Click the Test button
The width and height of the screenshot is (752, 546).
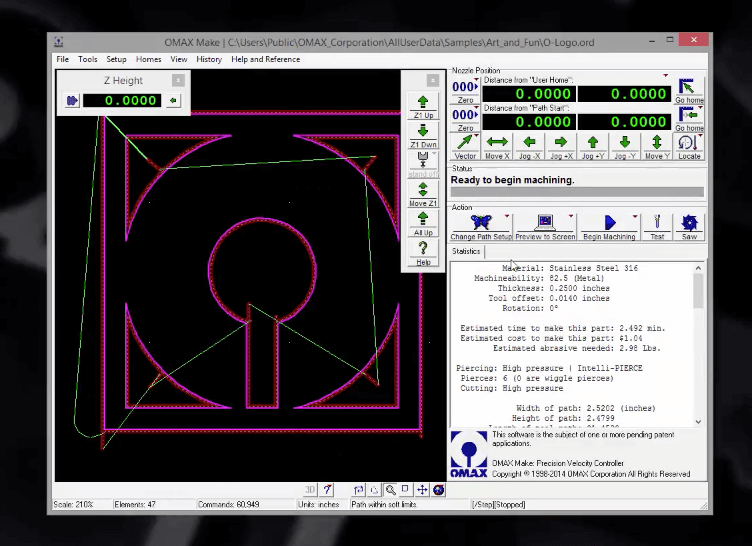[x=657, y=227]
